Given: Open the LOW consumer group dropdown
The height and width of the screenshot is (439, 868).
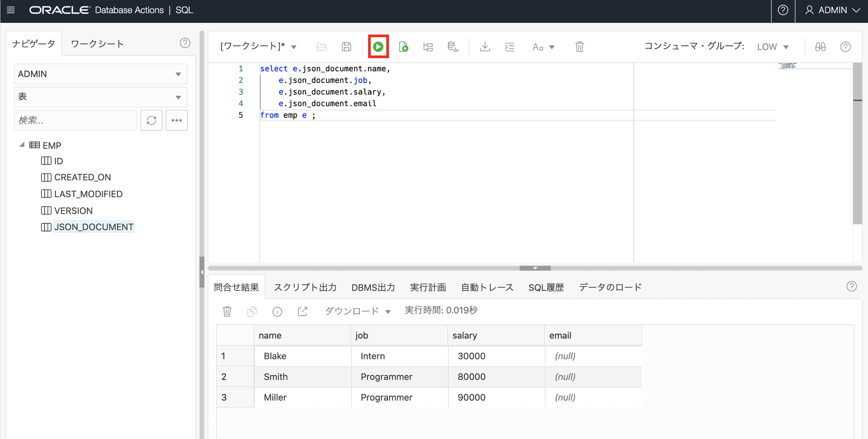Looking at the screenshot, I should [773, 47].
